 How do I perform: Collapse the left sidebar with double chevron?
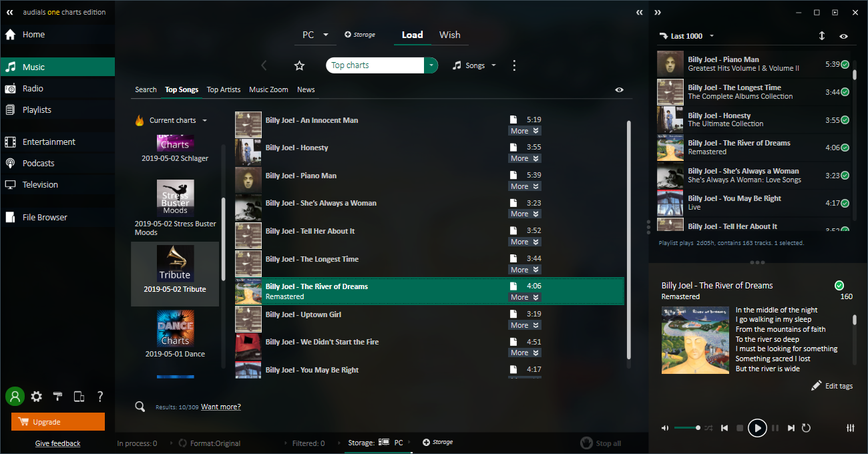point(10,12)
